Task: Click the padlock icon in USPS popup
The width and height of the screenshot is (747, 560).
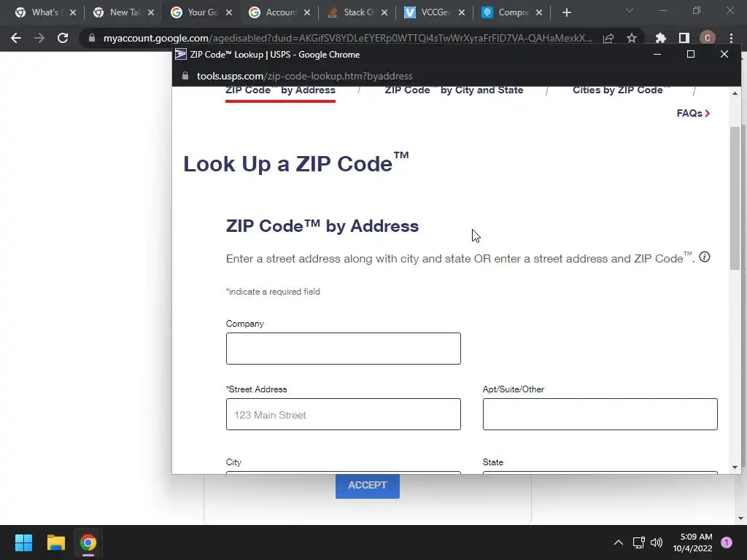Action: coord(185,76)
